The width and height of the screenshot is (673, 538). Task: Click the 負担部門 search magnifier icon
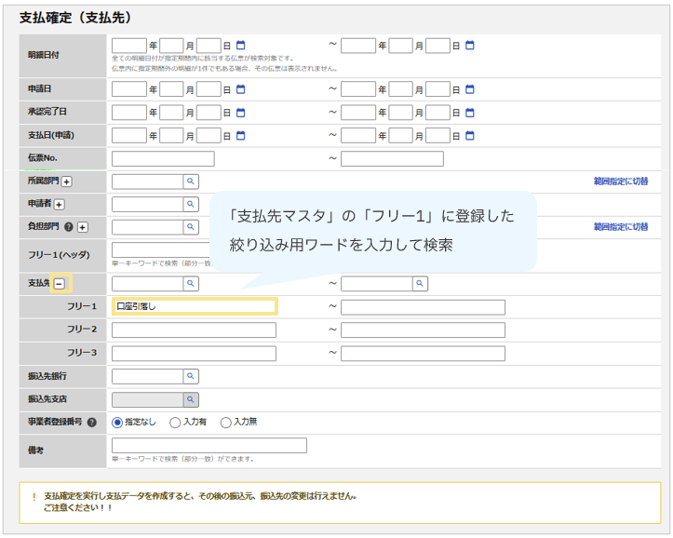tap(191, 227)
